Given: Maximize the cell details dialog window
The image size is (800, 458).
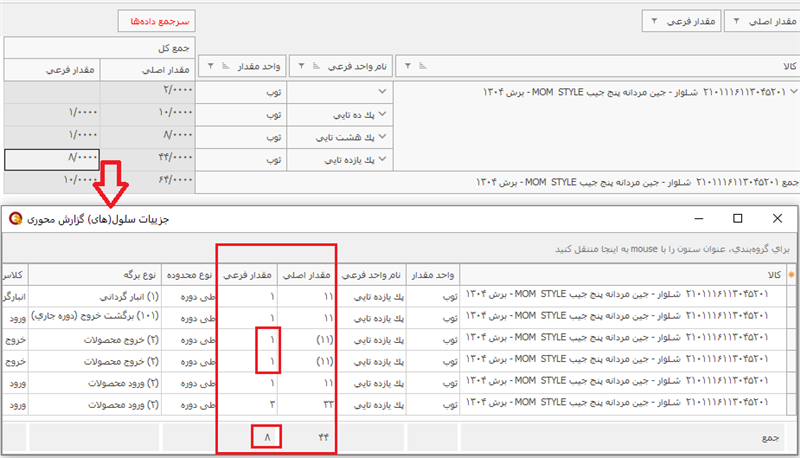Looking at the screenshot, I should point(737,217).
